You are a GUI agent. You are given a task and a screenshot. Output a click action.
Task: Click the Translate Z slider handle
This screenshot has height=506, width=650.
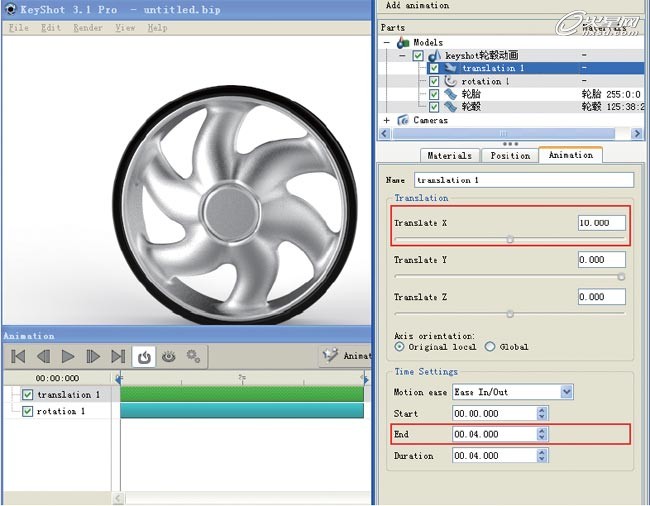click(x=510, y=314)
